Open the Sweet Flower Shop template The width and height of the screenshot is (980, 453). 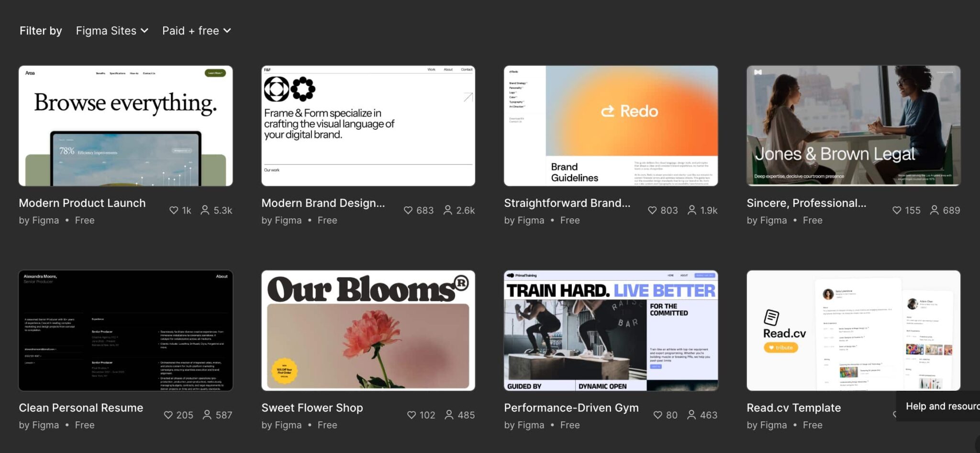coord(368,330)
